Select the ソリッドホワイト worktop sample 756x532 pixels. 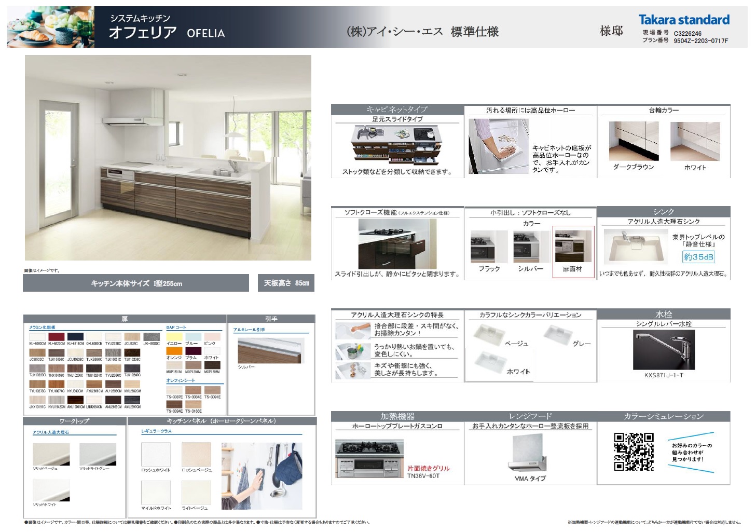51,490
